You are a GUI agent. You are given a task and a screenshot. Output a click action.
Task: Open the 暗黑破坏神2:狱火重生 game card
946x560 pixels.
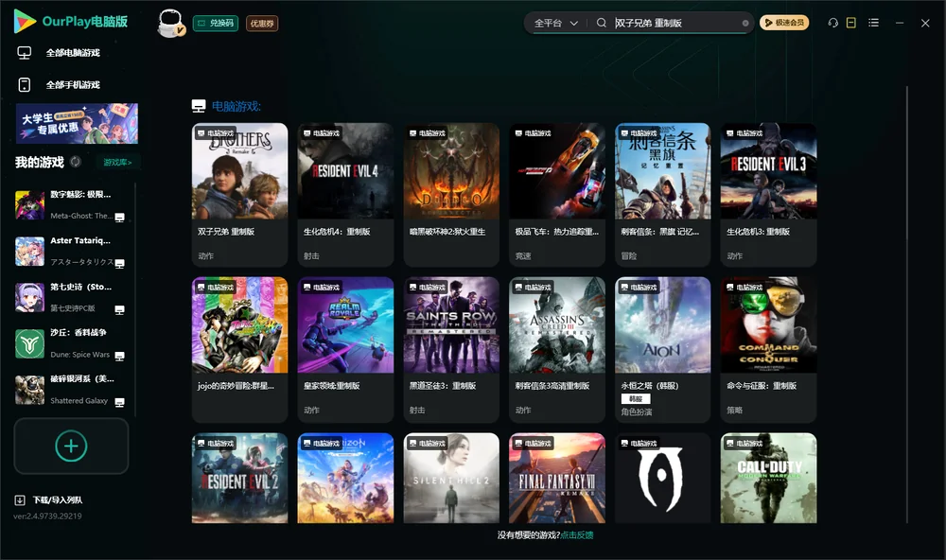click(451, 194)
